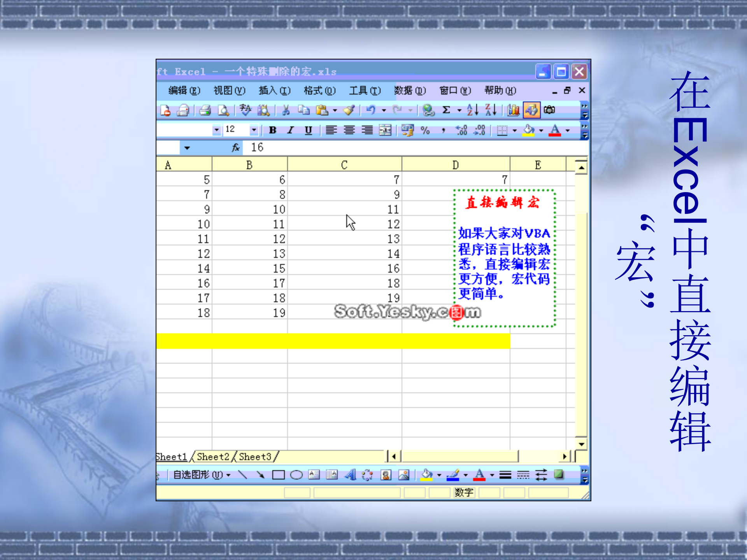Open the Chart Wizard icon

pos(513,110)
